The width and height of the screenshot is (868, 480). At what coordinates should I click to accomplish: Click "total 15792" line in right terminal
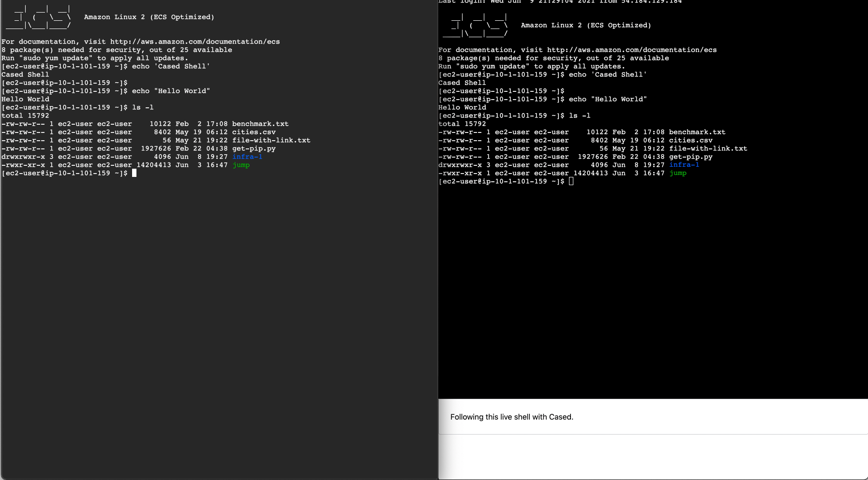click(462, 124)
